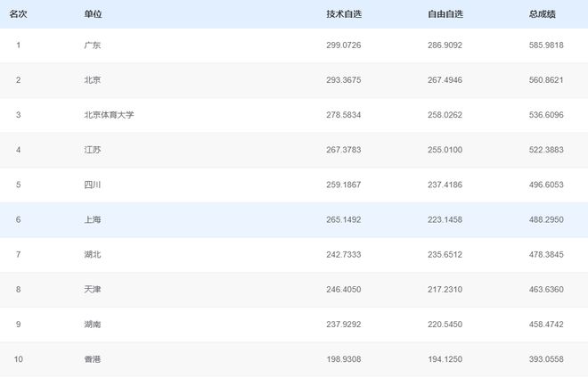588x378 pixels.
Task: Click the 北京 entry in rank 2
Action: pos(92,80)
